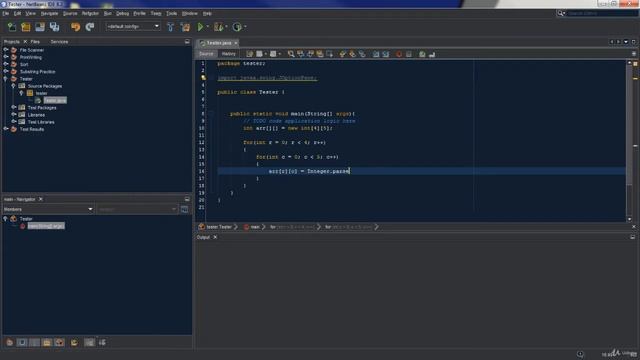Collapse the Tester project node
Screen dimensions: 640x360
[x=6, y=79]
